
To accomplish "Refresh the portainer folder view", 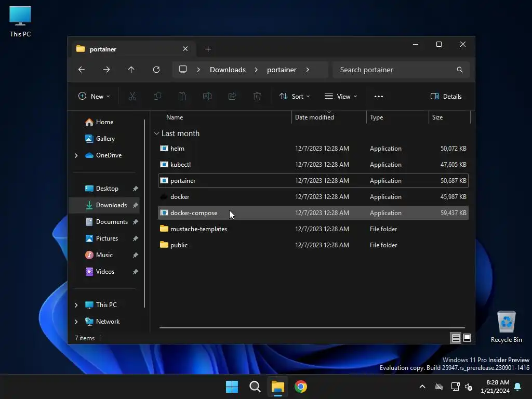I will pos(156,70).
